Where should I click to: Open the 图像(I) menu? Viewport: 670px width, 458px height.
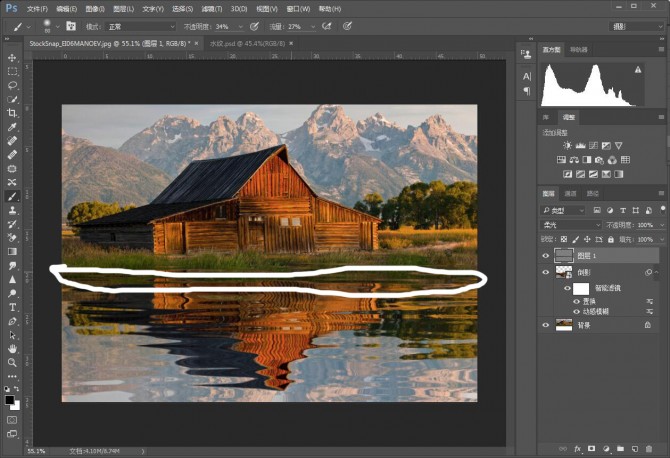pos(95,8)
